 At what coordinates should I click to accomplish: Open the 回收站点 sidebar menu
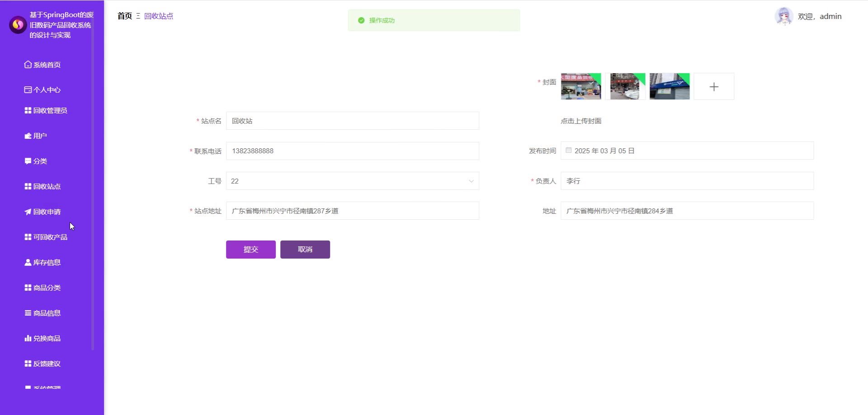(43, 186)
